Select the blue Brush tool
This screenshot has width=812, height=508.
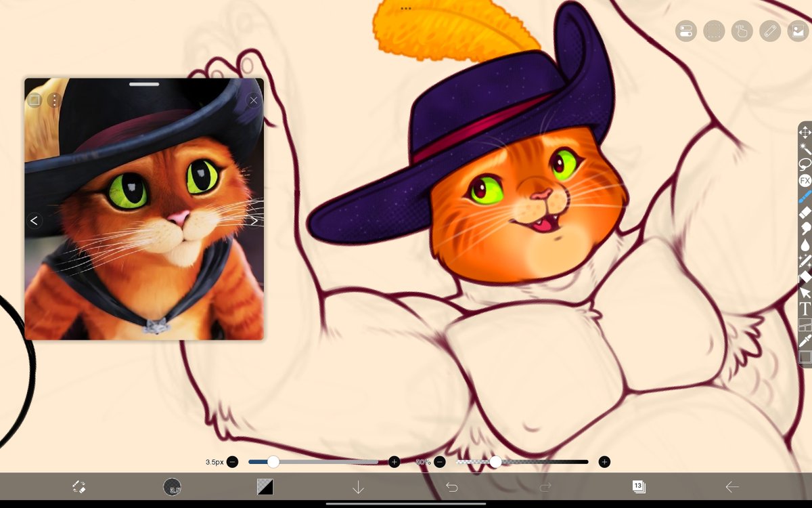[805, 196]
